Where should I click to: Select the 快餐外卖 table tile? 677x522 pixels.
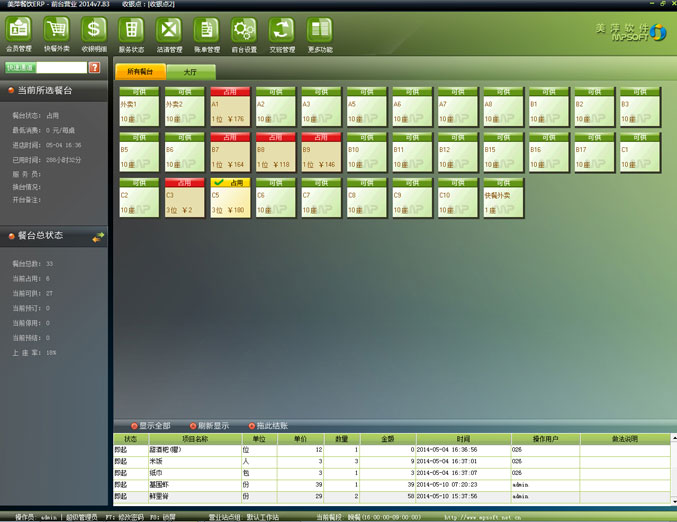click(x=503, y=198)
